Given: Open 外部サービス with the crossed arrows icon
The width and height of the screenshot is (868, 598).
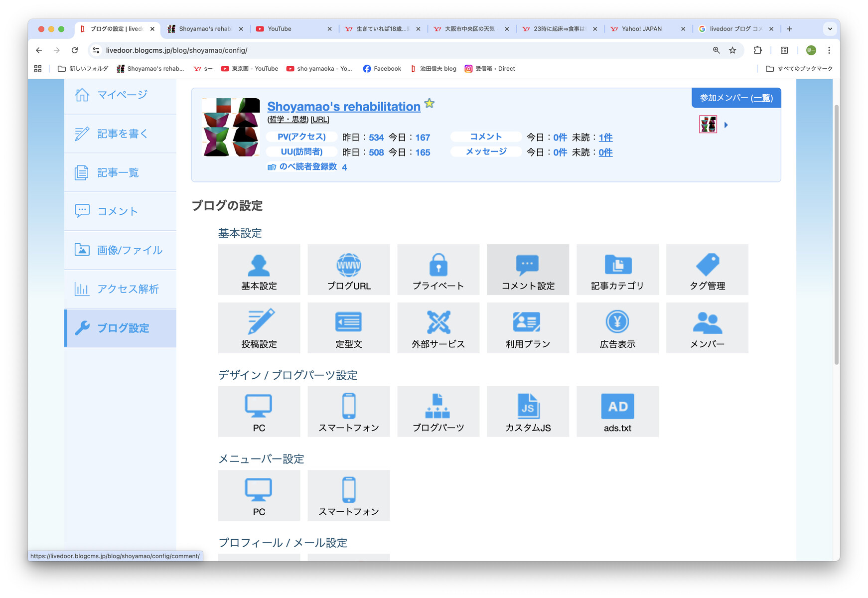Looking at the screenshot, I should (x=438, y=327).
